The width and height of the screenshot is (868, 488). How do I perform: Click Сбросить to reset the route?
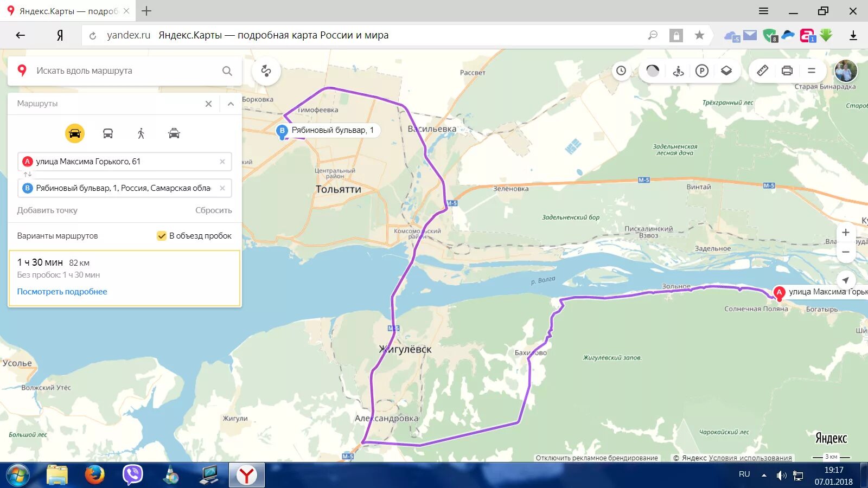[x=214, y=210]
